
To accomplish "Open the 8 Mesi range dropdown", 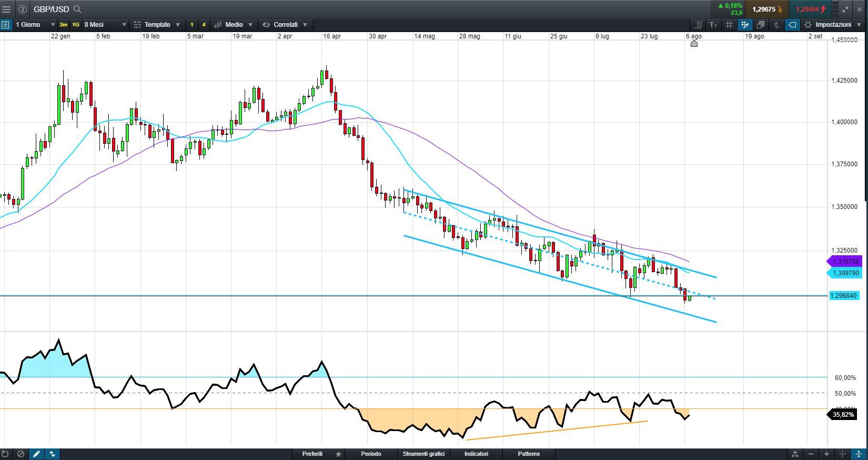I will (x=105, y=25).
